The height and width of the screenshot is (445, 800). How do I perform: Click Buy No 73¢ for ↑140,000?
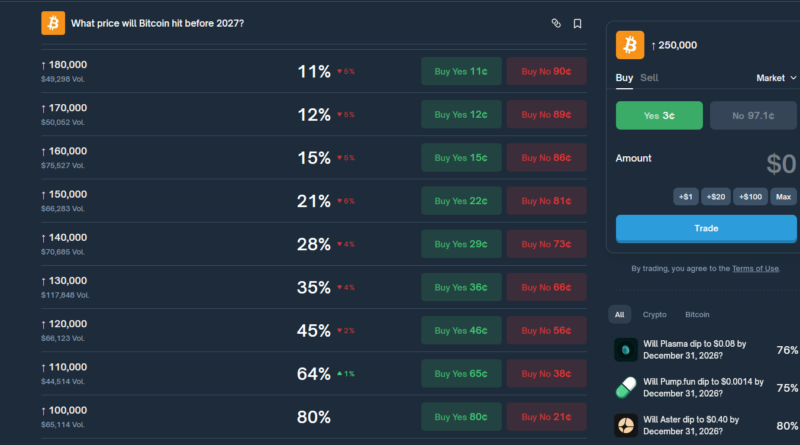(x=546, y=244)
